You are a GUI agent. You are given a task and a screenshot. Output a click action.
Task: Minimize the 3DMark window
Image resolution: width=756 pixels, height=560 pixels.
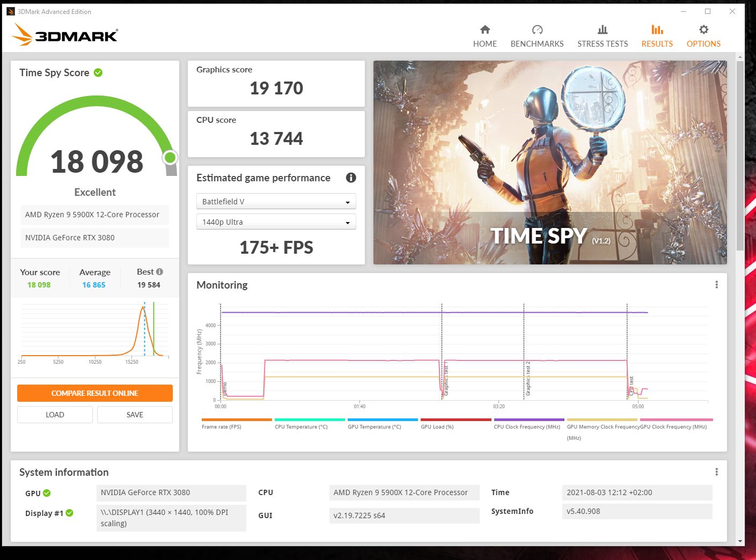pos(684,11)
